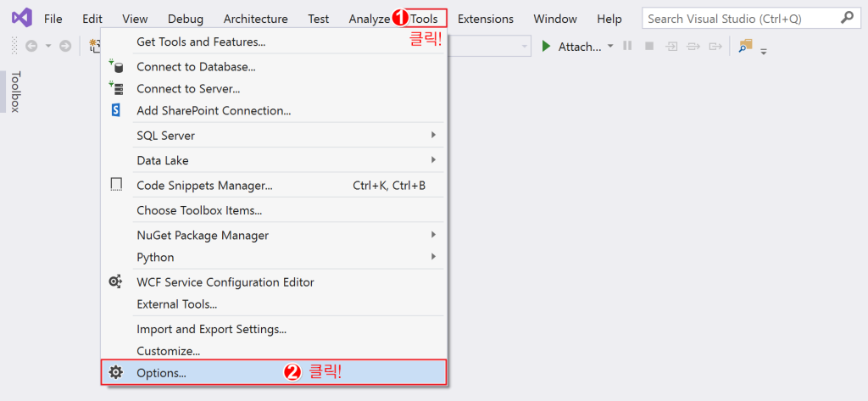Open the Analyze menu
This screenshot has height=401, width=868.
[370, 19]
